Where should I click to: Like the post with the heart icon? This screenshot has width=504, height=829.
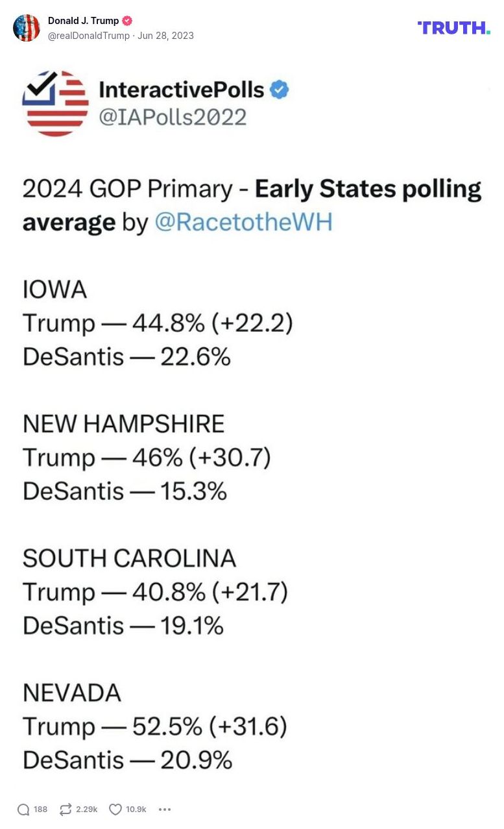tap(115, 810)
